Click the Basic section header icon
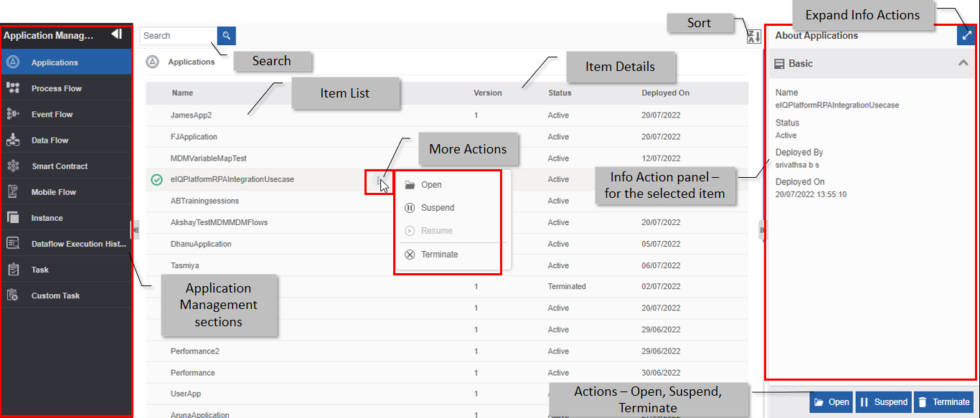 780,64
